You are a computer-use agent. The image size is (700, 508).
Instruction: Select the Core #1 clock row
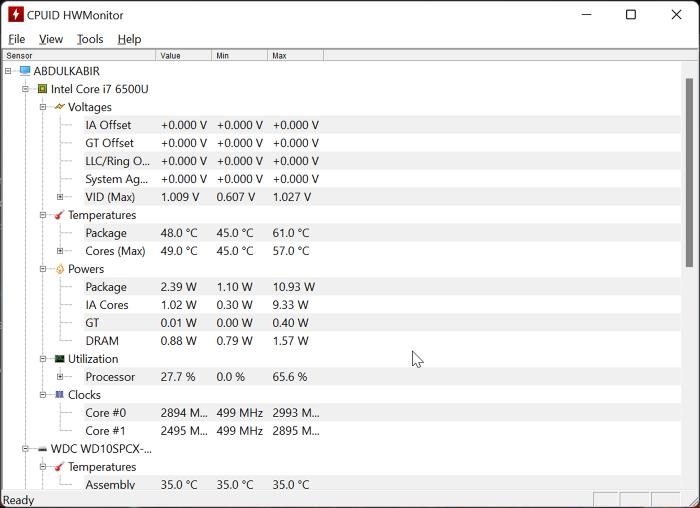point(382,431)
